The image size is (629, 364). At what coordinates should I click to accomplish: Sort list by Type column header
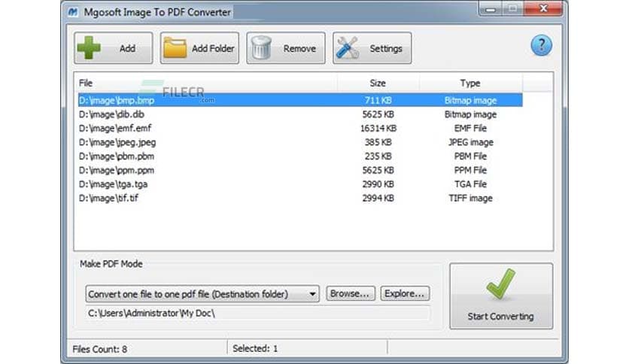click(x=470, y=83)
